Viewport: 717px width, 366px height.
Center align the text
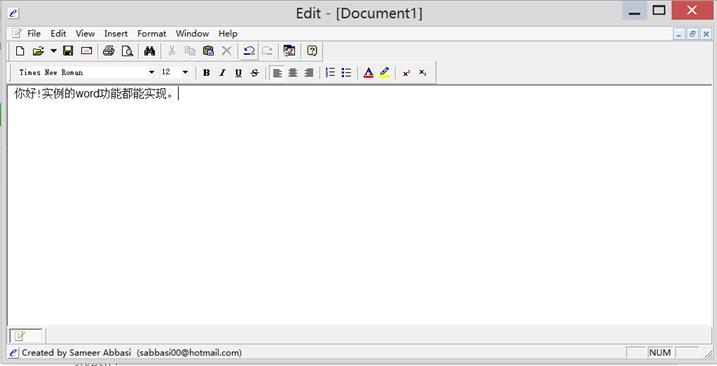293,73
